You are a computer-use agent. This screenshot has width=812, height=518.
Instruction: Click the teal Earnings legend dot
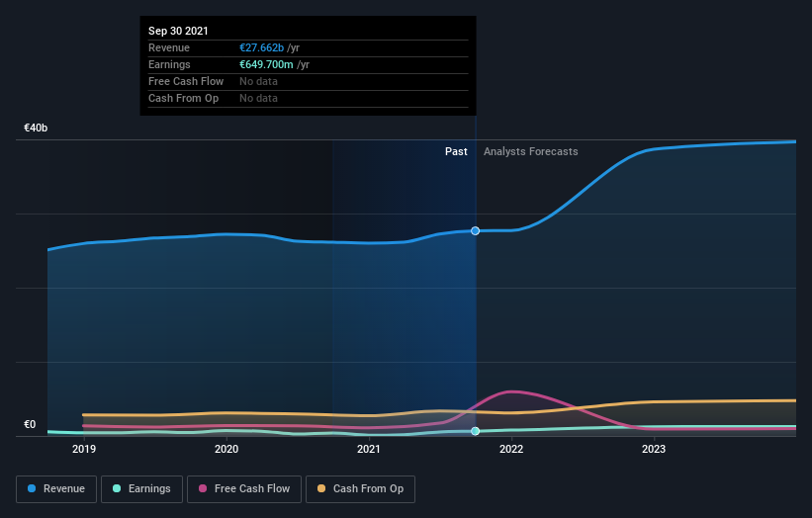tap(117, 488)
